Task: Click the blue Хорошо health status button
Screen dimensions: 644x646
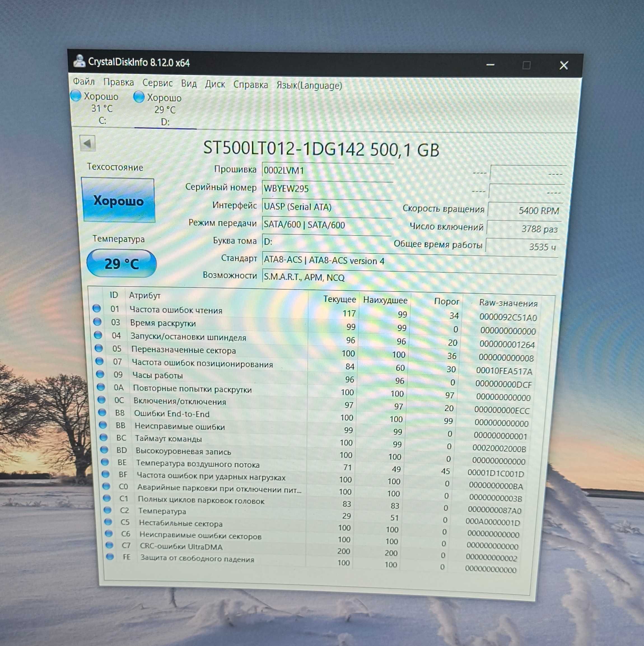Action: click(118, 200)
